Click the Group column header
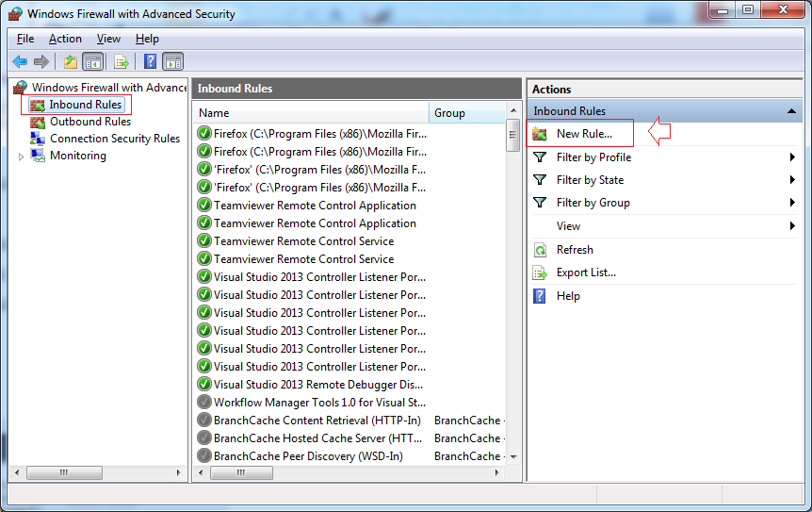The width and height of the screenshot is (812, 512). (x=467, y=112)
